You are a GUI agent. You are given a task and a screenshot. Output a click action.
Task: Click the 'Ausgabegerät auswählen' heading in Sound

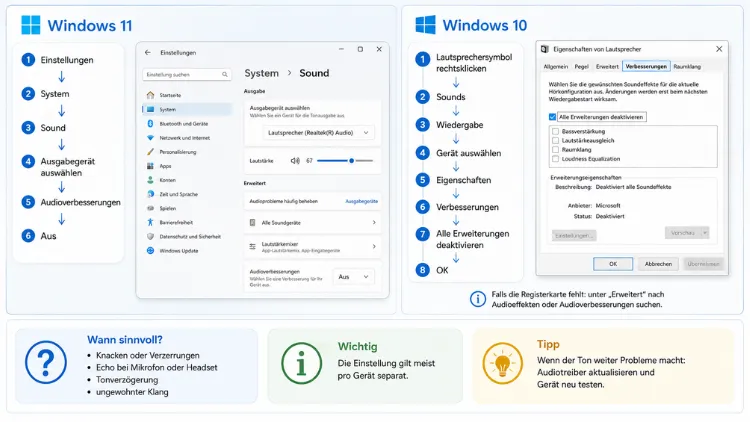280,108
